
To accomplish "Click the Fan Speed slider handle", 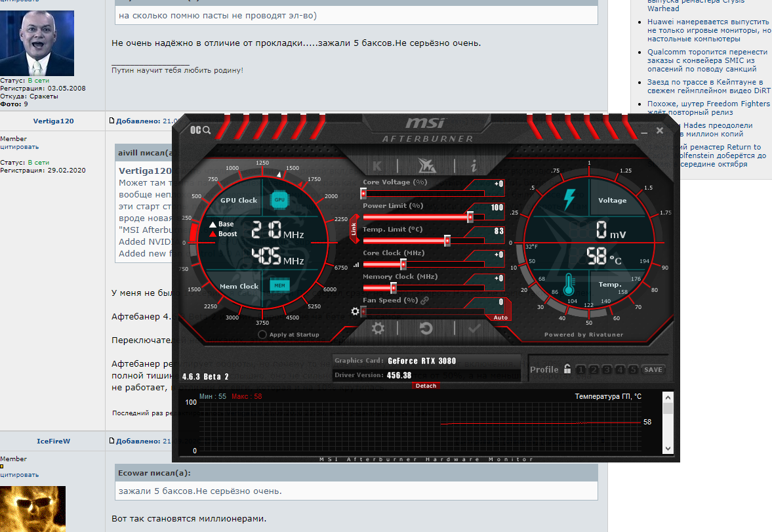I will click(x=363, y=312).
